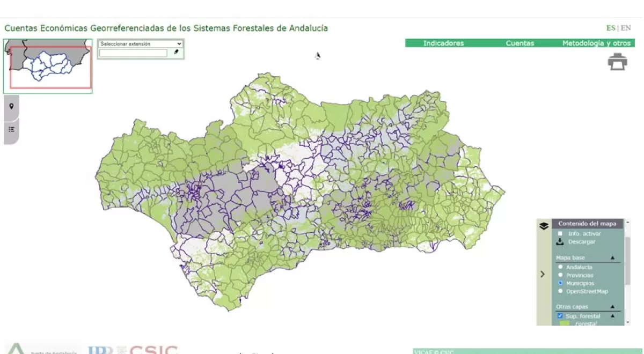Viewport: 644px width, 354px height.
Task: Collapse the Mapa base section
Action: (612, 258)
